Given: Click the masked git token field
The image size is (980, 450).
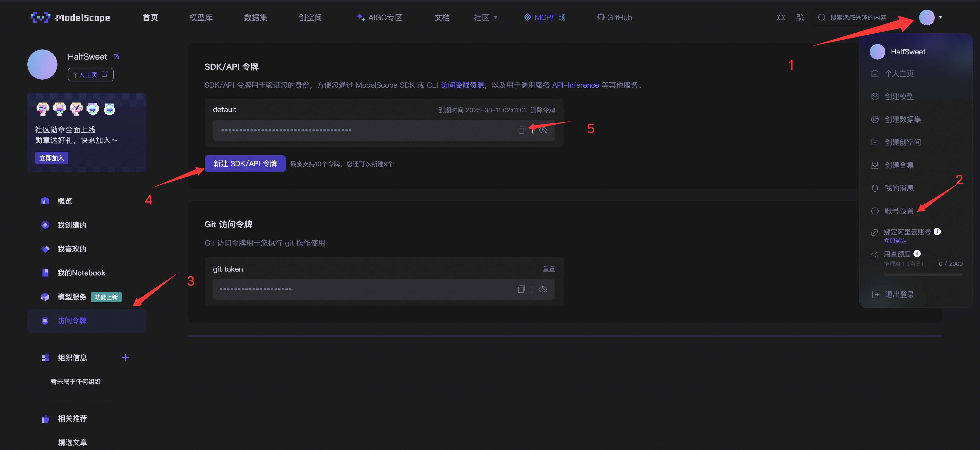Looking at the screenshot, I should (384, 289).
